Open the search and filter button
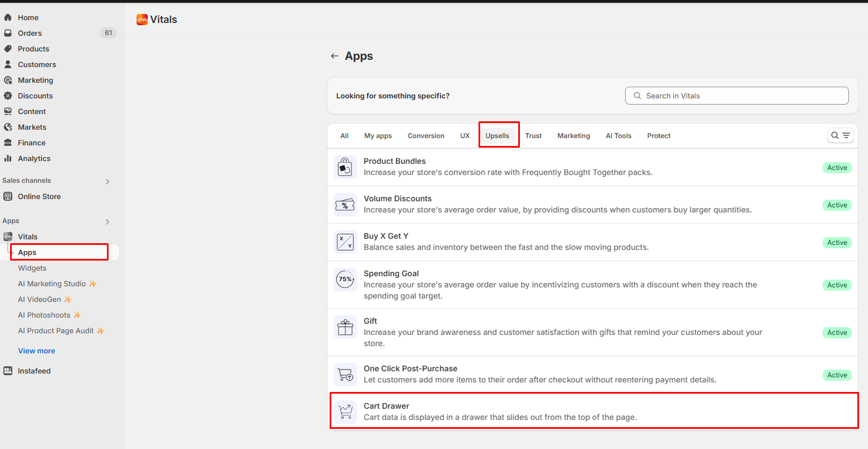 pos(841,135)
